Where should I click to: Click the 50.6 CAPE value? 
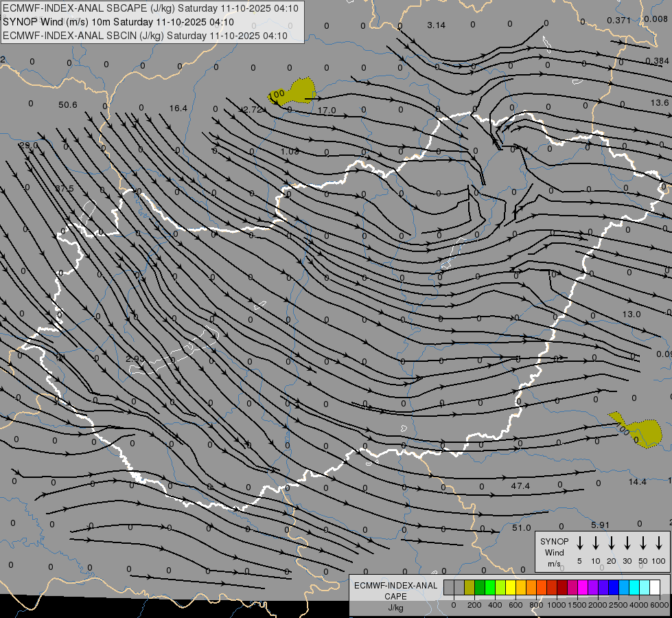coord(68,104)
